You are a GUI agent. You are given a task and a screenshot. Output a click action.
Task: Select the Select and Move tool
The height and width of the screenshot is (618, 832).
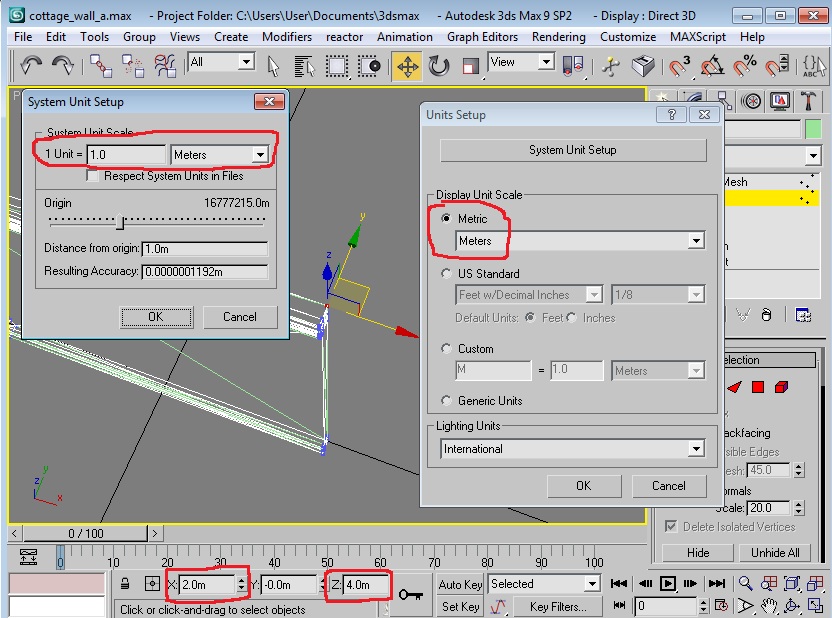[407, 66]
